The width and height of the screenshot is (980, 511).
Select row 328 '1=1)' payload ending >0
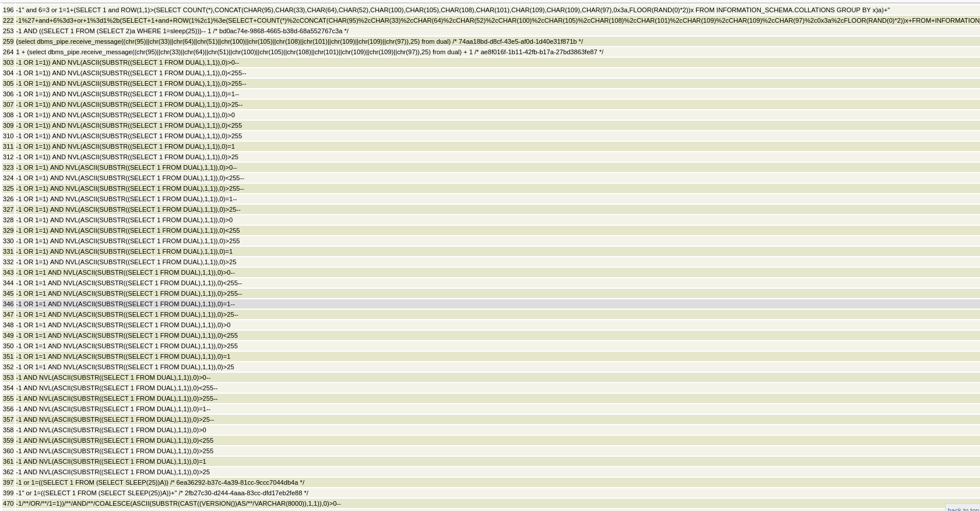point(124,220)
